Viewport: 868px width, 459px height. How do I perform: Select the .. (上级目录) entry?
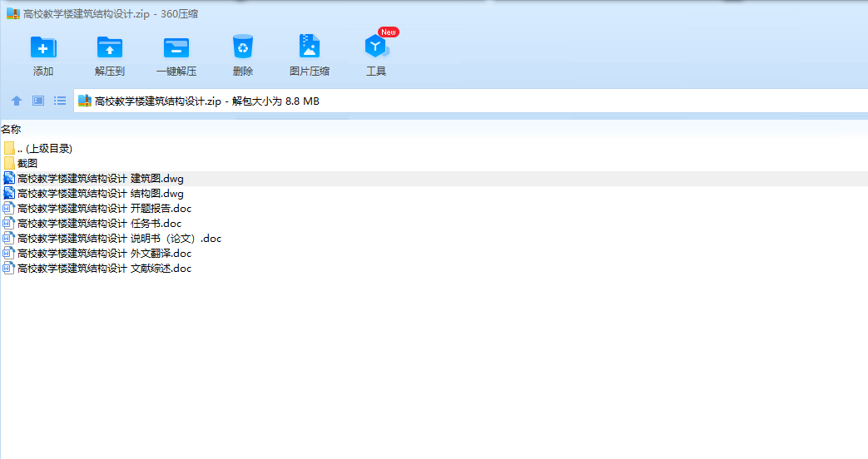45,148
